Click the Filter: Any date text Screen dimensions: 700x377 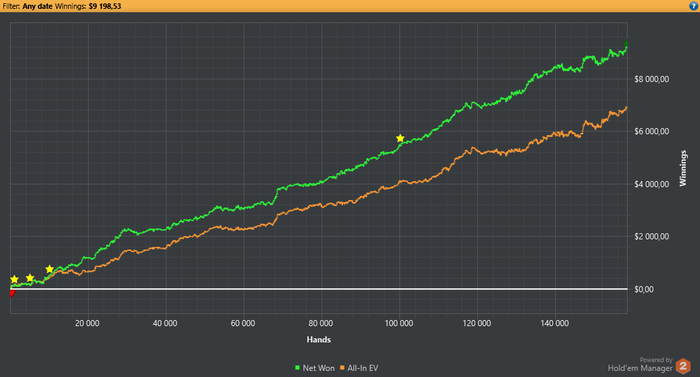(x=28, y=6)
